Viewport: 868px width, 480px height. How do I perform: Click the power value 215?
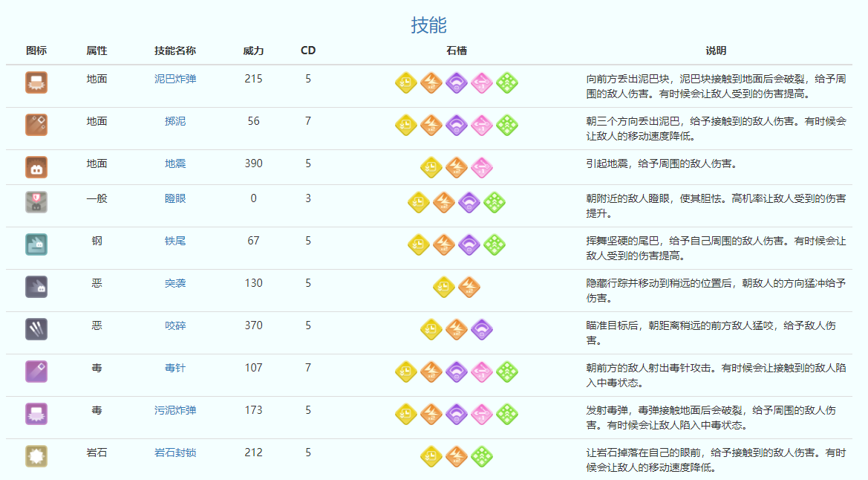253,79
